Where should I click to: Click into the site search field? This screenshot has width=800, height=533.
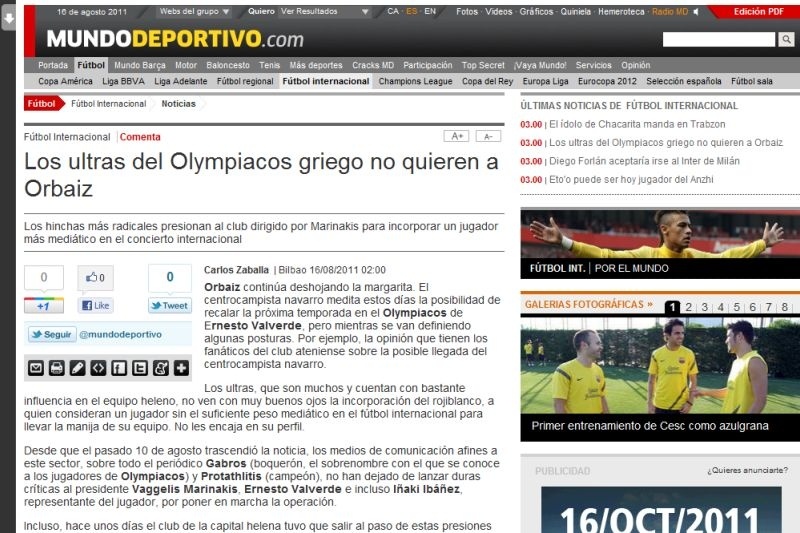(x=718, y=39)
